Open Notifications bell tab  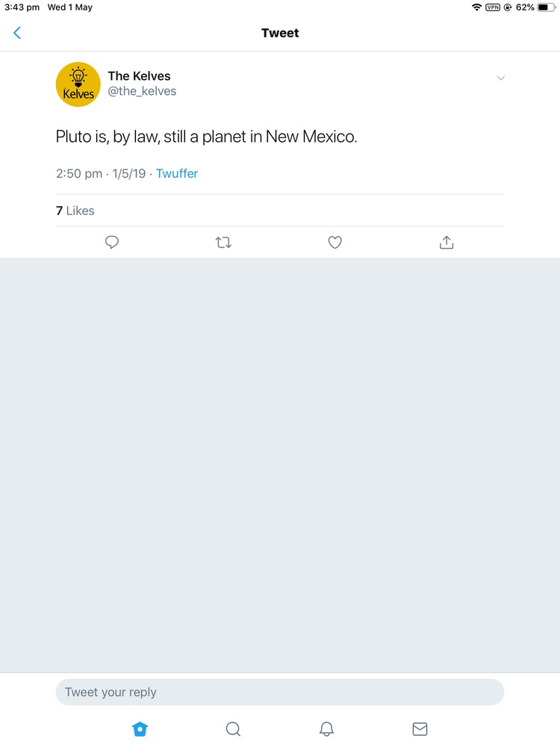pos(326,729)
